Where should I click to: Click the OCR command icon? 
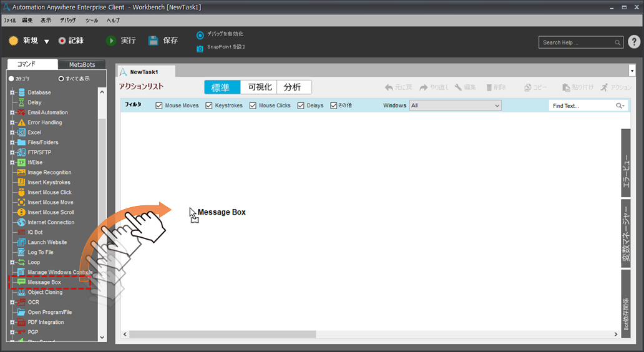(x=21, y=302)
